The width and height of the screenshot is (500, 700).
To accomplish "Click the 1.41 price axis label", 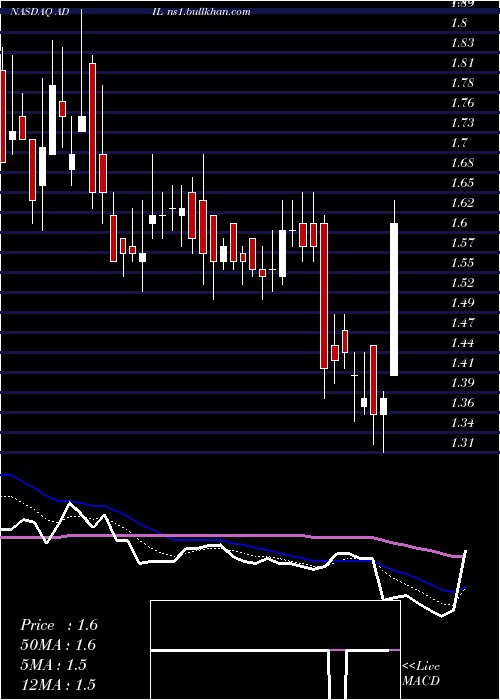I will 462,363.
